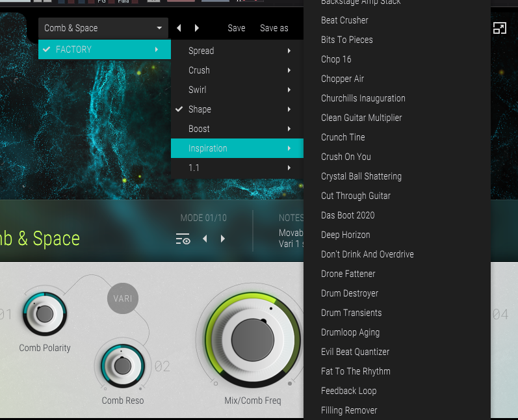Choose the Bits To Pieces preset

(397, 40)
